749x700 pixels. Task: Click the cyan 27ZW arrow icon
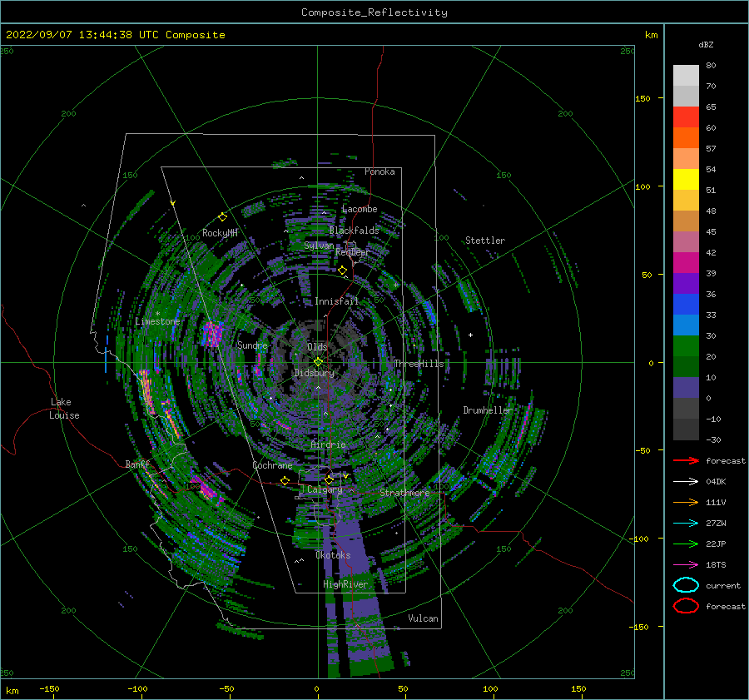point(686,524)
